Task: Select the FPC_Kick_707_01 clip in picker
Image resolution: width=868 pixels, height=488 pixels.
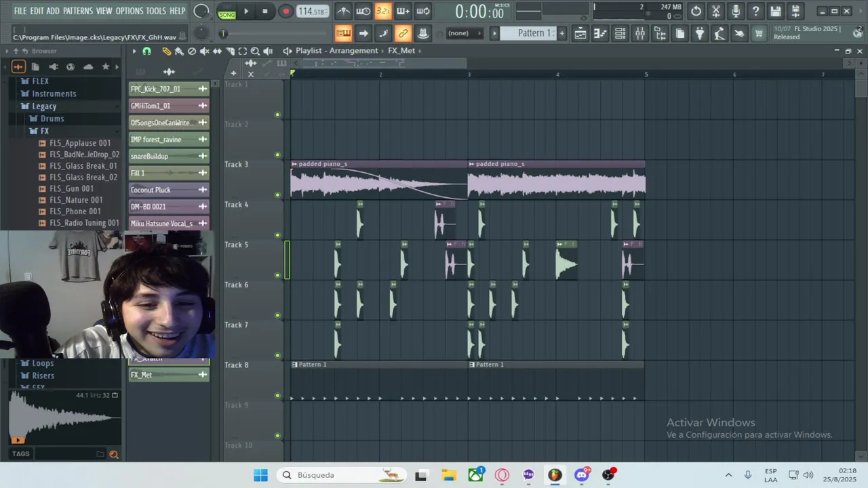Action: (x=169, y=89)
